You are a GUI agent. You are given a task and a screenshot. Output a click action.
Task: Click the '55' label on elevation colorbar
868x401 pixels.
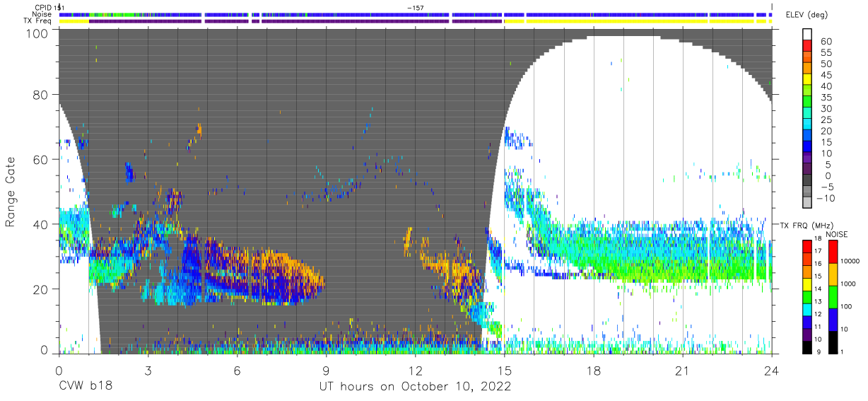826,52
